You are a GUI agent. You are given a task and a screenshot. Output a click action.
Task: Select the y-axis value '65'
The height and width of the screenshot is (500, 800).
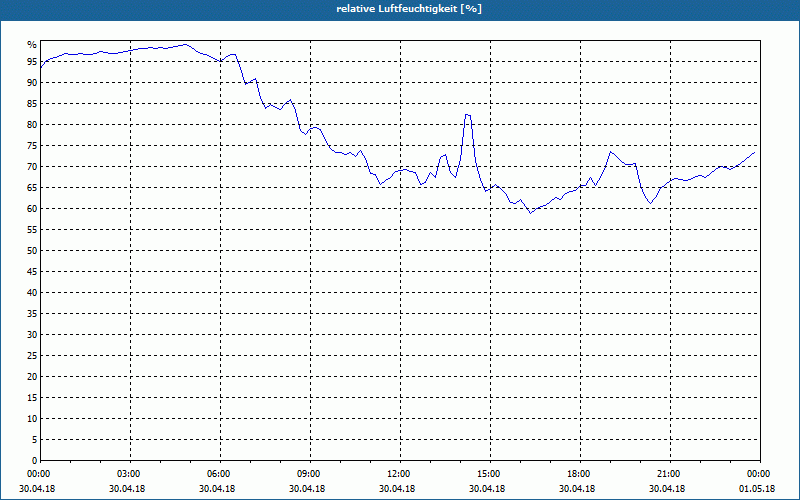click(32, 188)
